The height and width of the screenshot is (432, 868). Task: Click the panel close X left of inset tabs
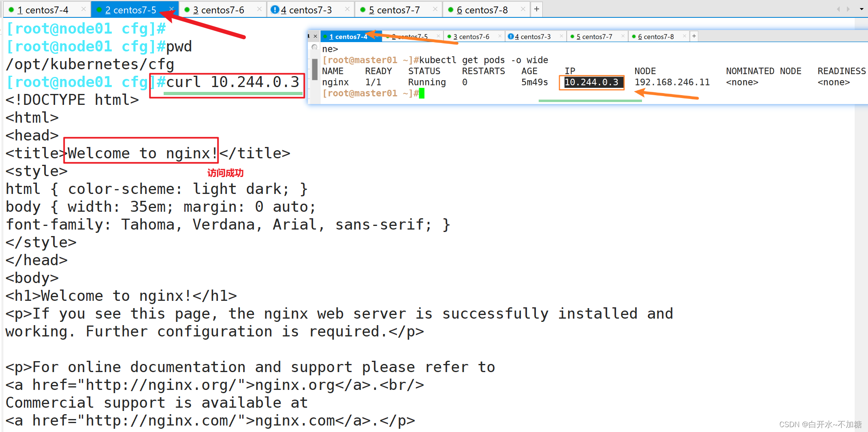(316, 36)
